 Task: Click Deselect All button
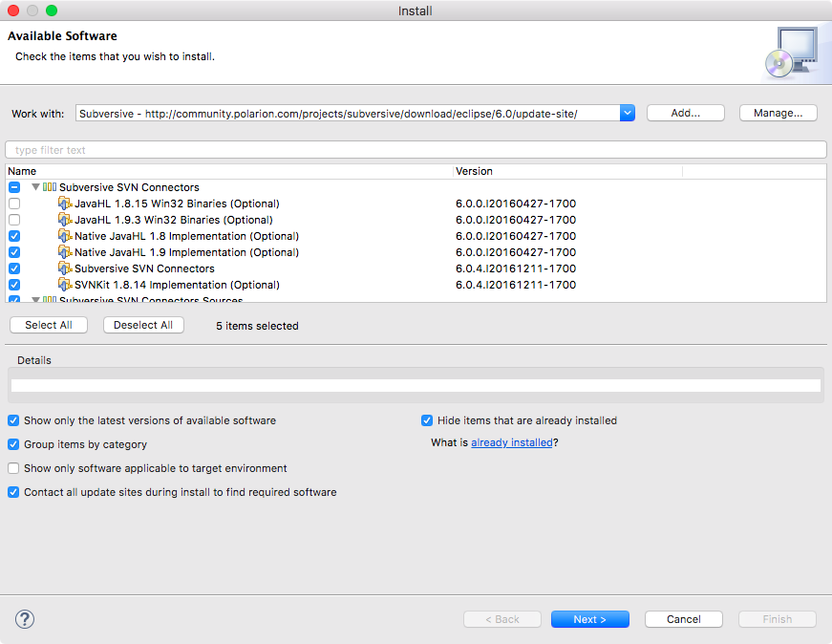143,325
